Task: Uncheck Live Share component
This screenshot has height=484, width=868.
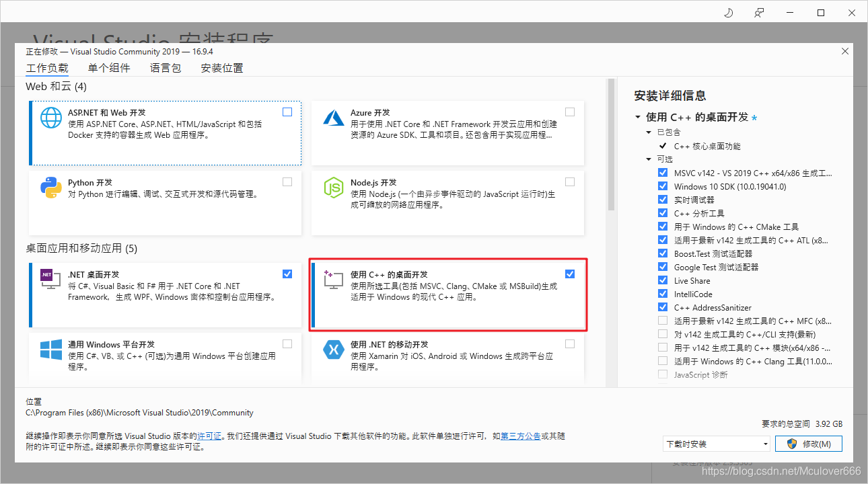Action: click(663, 280)
